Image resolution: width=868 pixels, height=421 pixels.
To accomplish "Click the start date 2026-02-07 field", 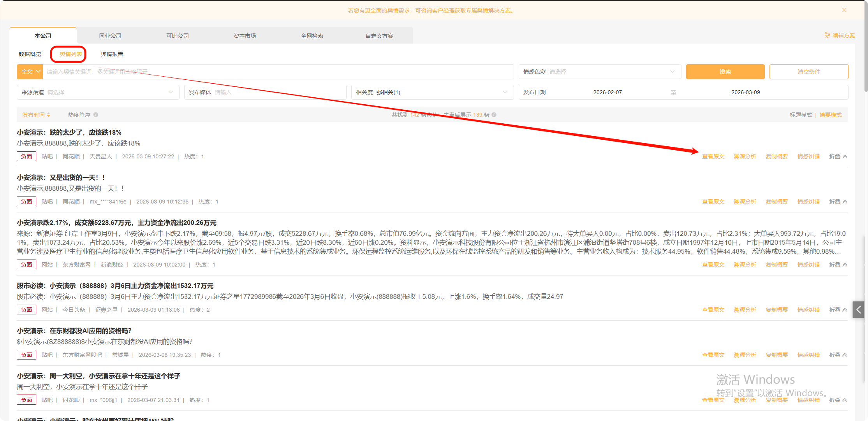I will [x=607, y=92].
